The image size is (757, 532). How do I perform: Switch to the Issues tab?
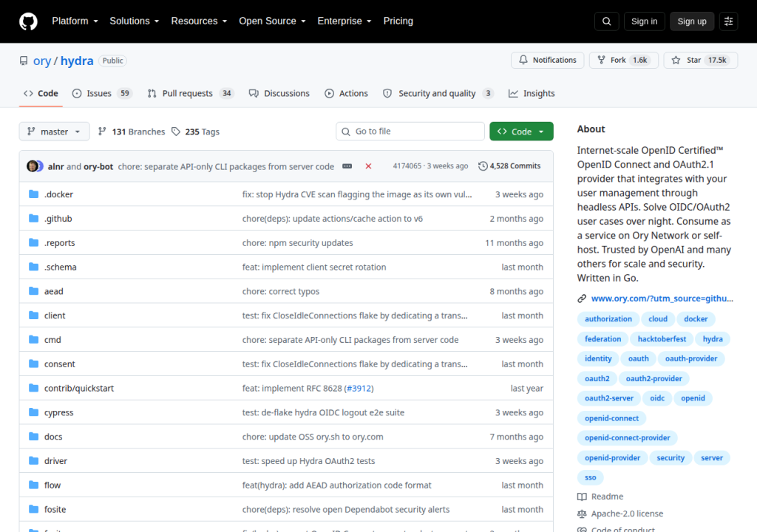[x=102, y=94]
